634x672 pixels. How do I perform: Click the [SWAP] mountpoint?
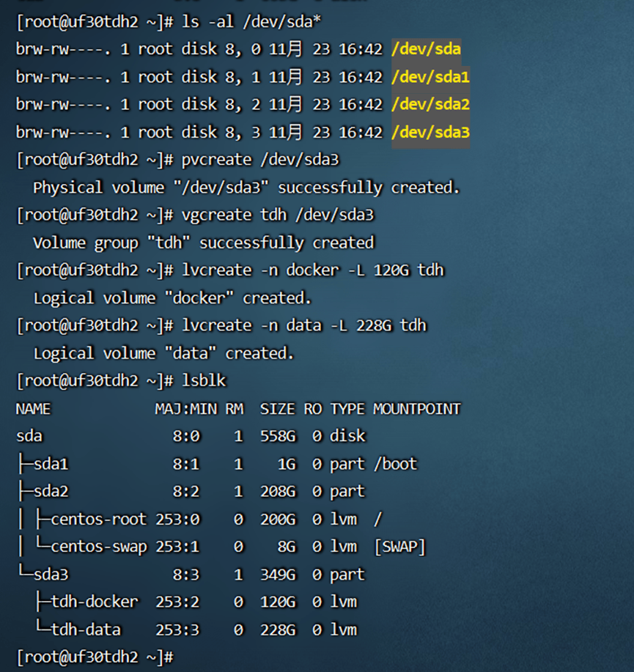400,547
